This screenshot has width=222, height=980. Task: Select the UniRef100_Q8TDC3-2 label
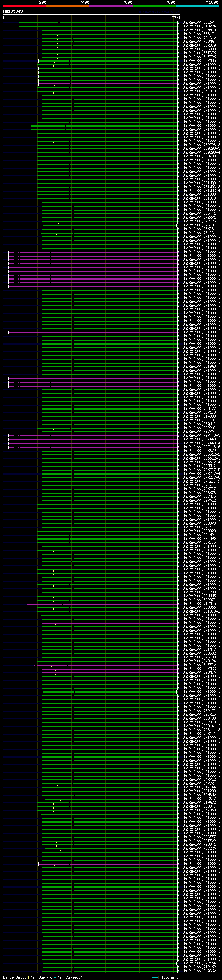point(201,611)
